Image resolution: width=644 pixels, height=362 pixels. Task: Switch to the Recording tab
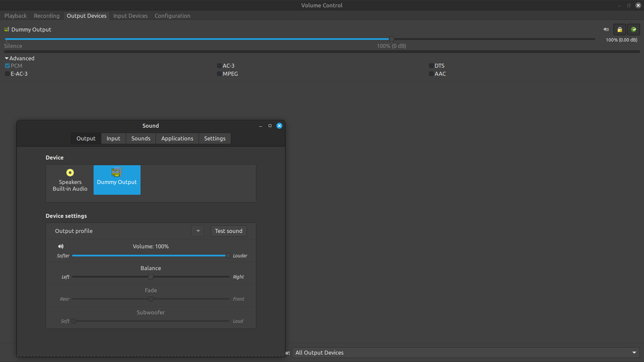46,16
